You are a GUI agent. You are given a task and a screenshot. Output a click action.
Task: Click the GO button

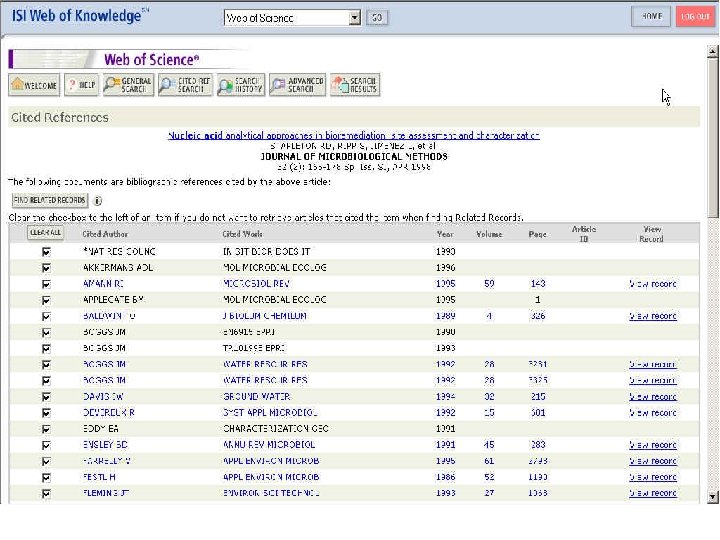coord(377,18)
